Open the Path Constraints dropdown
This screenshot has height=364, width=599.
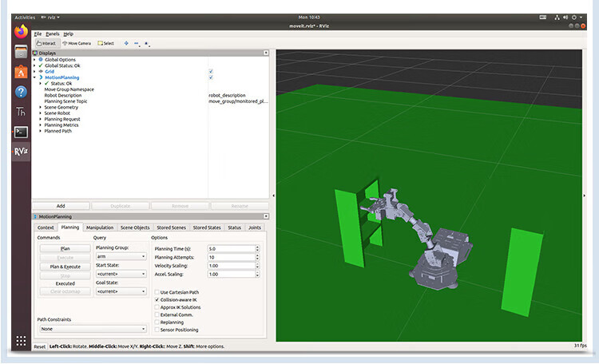pyautogui.click(x=92, y=328)
